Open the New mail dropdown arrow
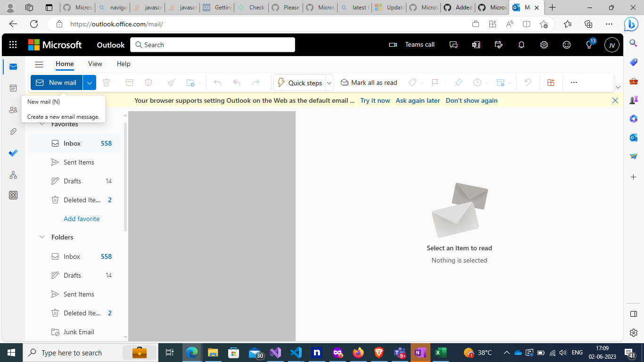Viewport: 644px width, 362px height. tap(89, 82)
